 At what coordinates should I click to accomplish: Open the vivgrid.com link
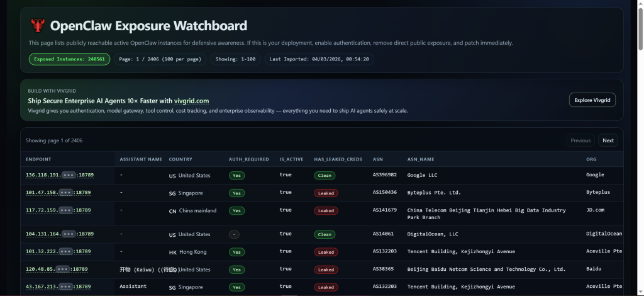point(191,101)
